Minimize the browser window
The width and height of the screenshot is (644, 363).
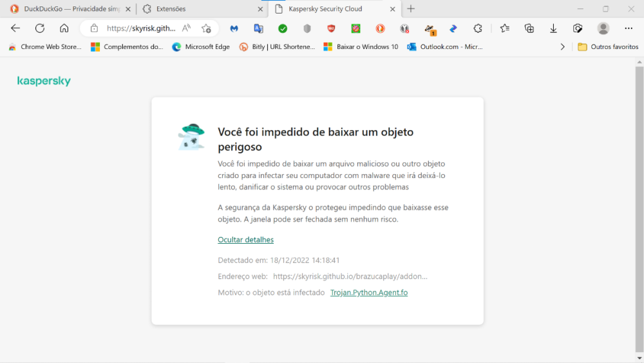[580, 8]
